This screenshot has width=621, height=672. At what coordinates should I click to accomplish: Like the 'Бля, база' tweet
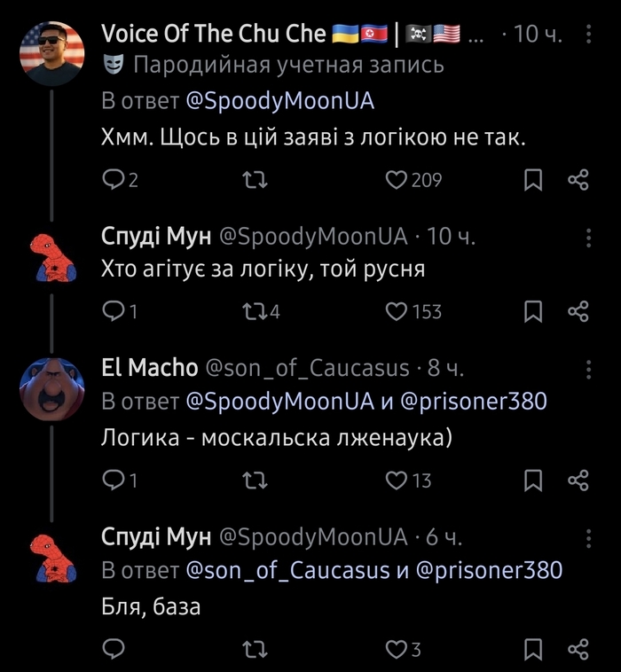tap(397, 650)
